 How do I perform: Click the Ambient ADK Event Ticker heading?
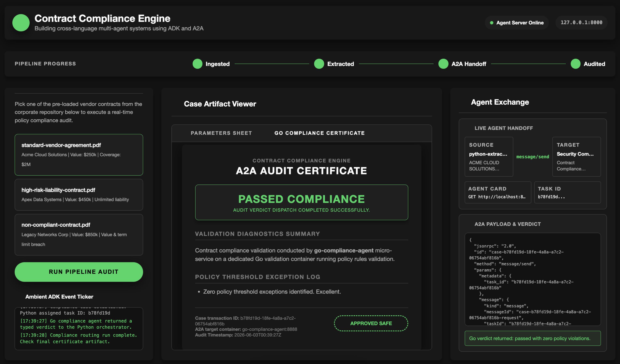59,297
